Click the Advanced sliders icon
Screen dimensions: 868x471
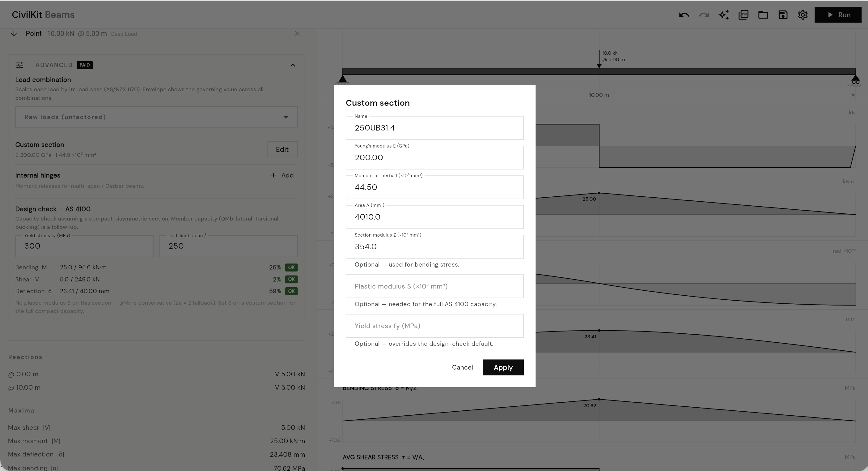pos(20,65)
